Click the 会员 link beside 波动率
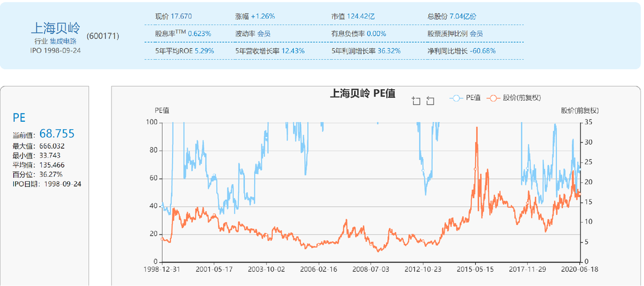 coord(264,34)
